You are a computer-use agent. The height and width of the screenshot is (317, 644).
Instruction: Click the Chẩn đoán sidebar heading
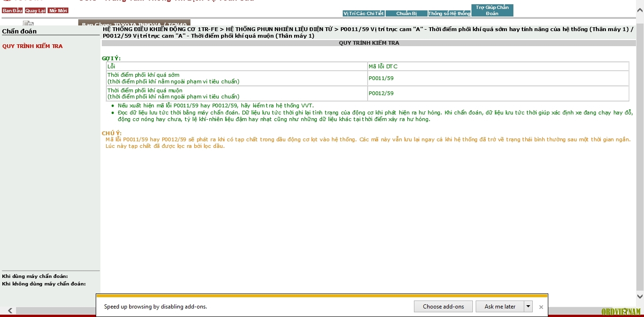pos(19,31)
